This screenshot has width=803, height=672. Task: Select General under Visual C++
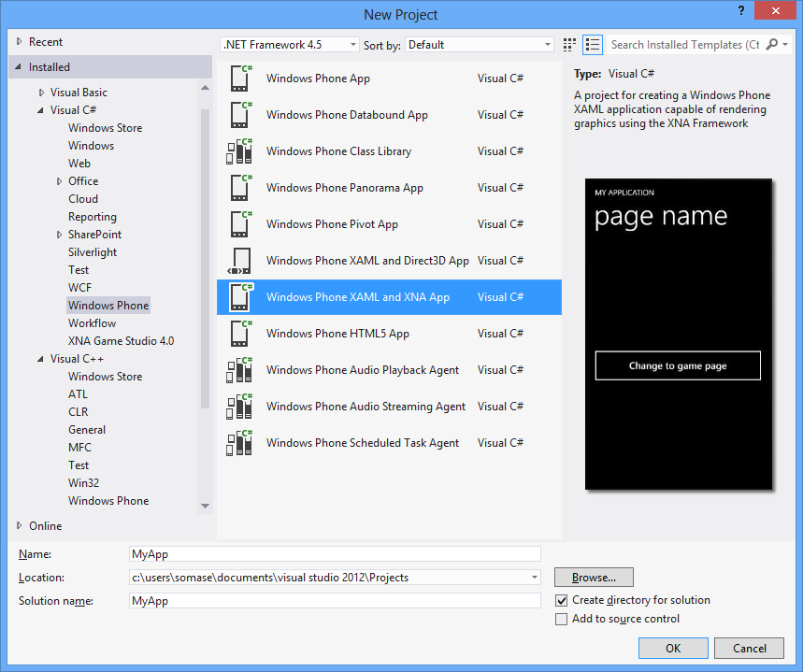[87, 430]
